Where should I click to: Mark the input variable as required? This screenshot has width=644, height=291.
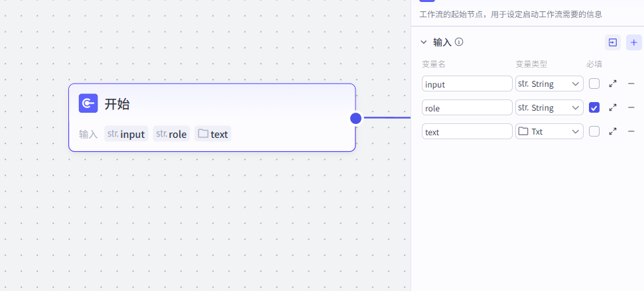pos(594,84)
